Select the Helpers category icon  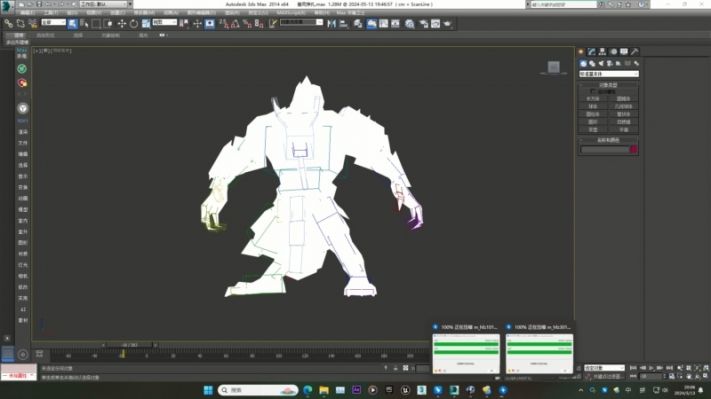click(x=618, y=63)
